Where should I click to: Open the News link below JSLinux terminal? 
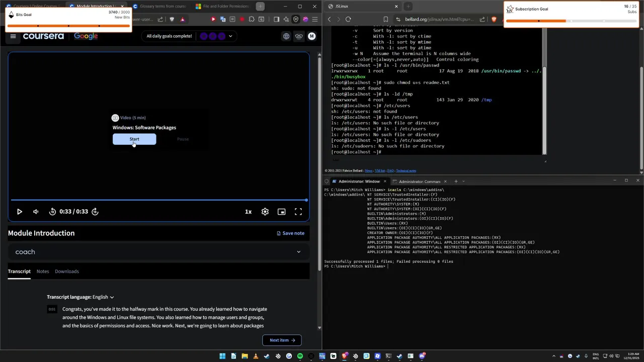coord(369,171)
